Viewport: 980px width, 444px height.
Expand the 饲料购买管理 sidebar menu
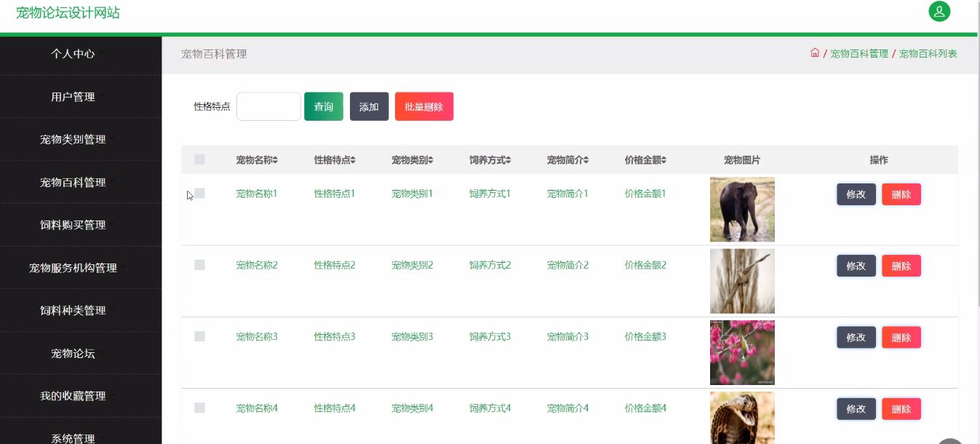(73, 225)
